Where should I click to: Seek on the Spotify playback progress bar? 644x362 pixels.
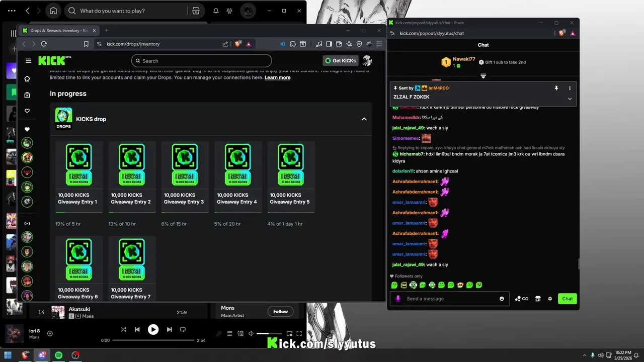[153, 340]
